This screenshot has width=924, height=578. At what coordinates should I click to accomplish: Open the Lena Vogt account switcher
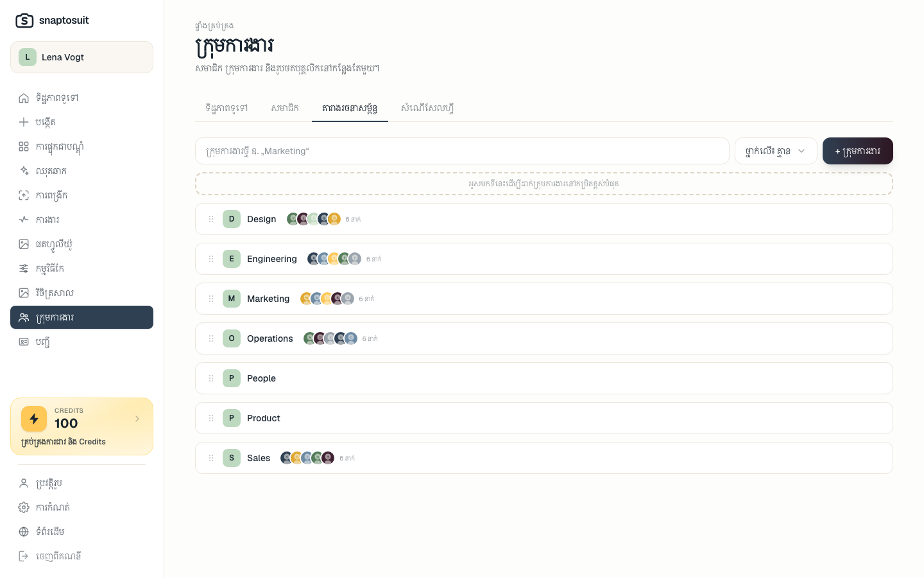click(x=81, y=57)
